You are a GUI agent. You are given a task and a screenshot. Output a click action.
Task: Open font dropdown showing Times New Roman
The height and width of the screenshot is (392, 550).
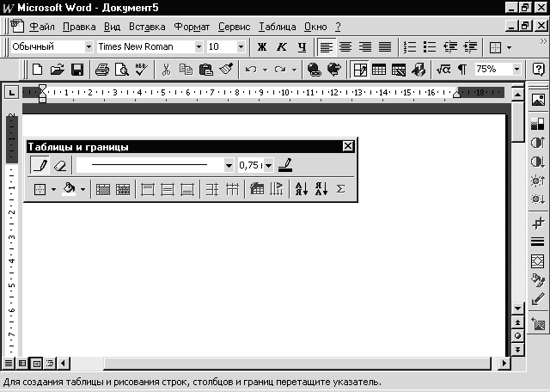199,46
